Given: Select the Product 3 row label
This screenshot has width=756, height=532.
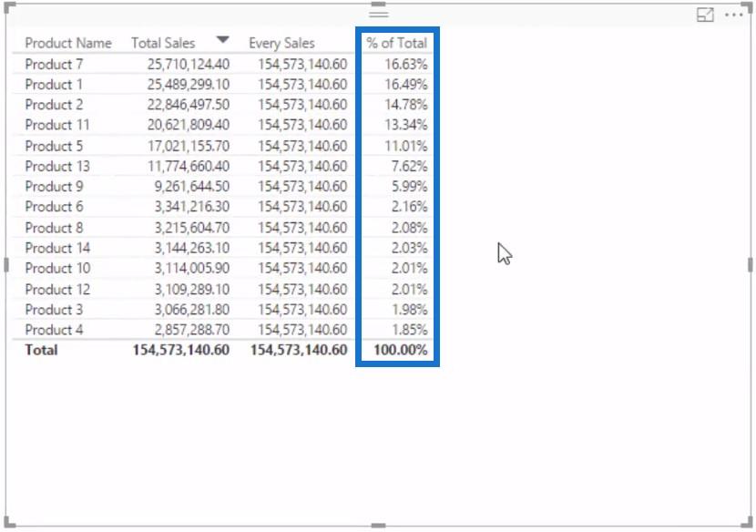Looking at the screenshot, I should (54, 310).
